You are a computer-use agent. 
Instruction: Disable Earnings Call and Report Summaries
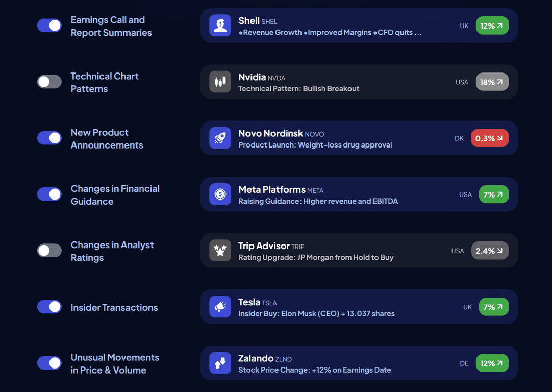(49, 25)
